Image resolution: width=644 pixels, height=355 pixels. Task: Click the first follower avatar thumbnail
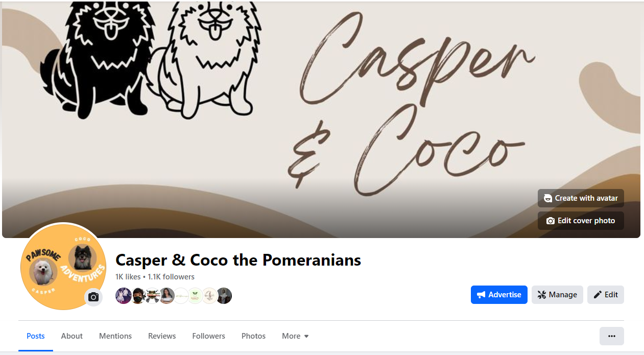pyautogui.click(x=124, y=296)
